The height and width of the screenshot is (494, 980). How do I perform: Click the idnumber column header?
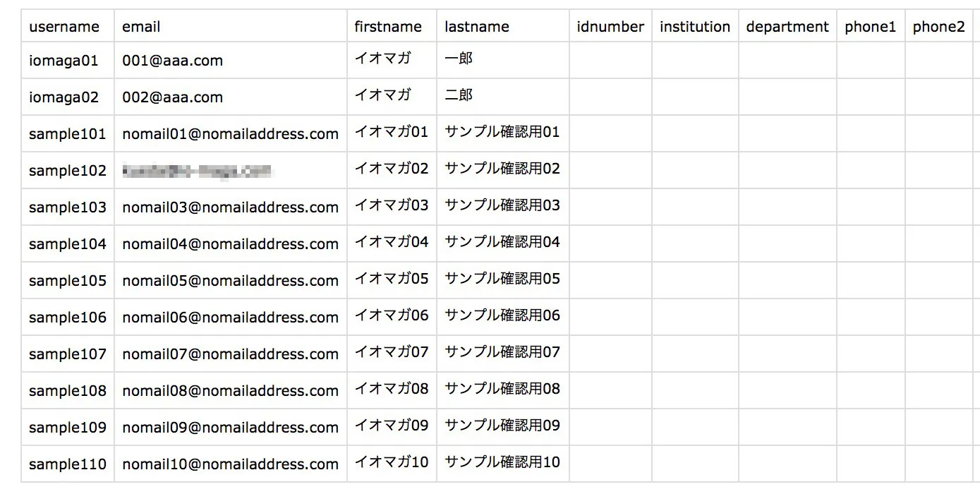coord(610,27)
